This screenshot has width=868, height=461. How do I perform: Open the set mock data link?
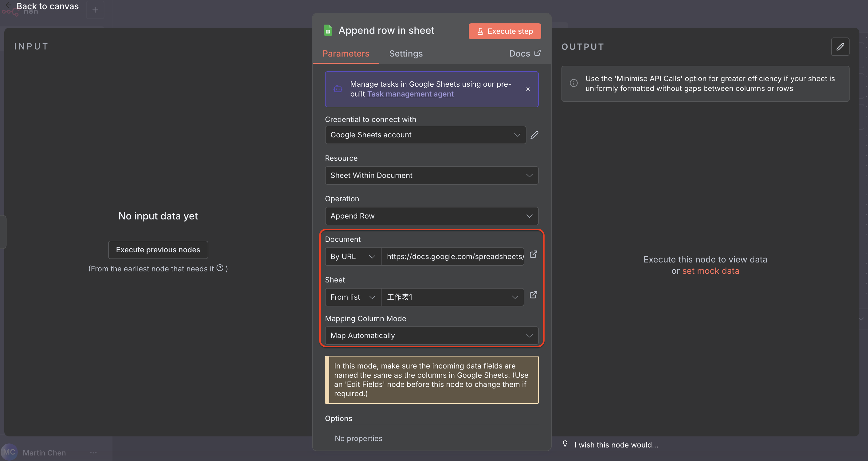710,271
